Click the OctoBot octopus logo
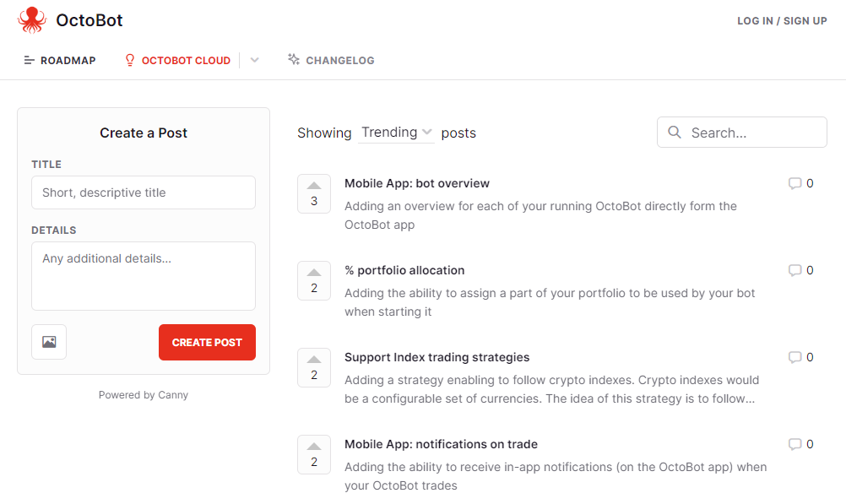846x504 pixels. 32,20
